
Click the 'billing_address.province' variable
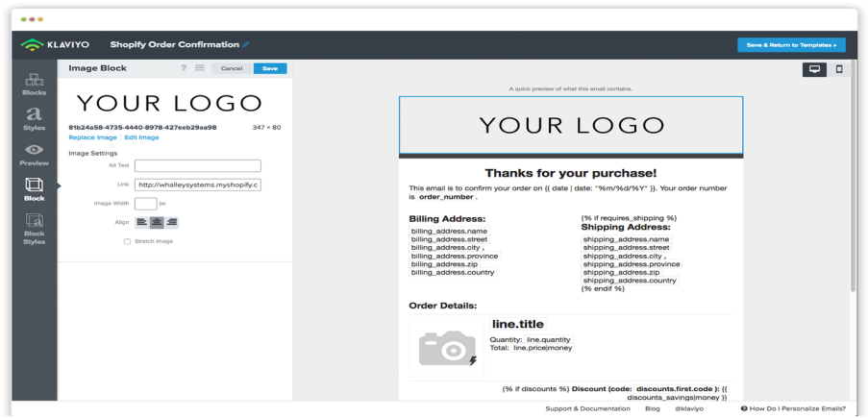point(455,256)
